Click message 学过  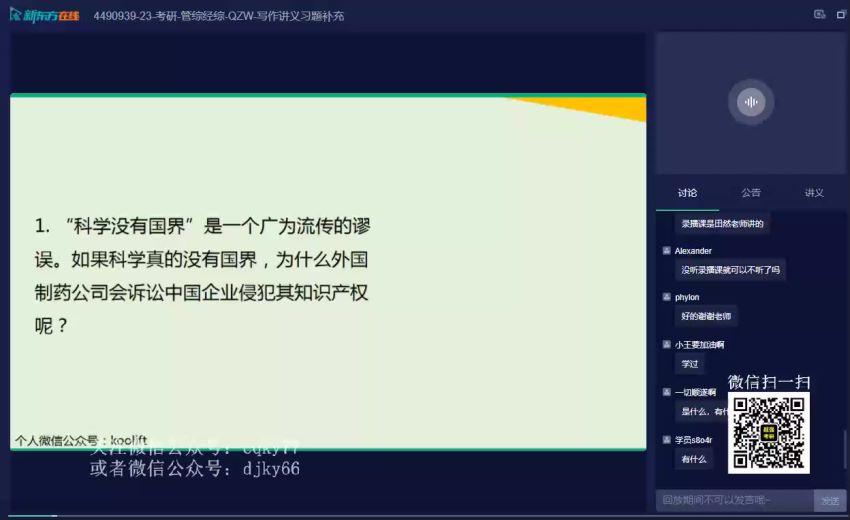tap(690, 364)
